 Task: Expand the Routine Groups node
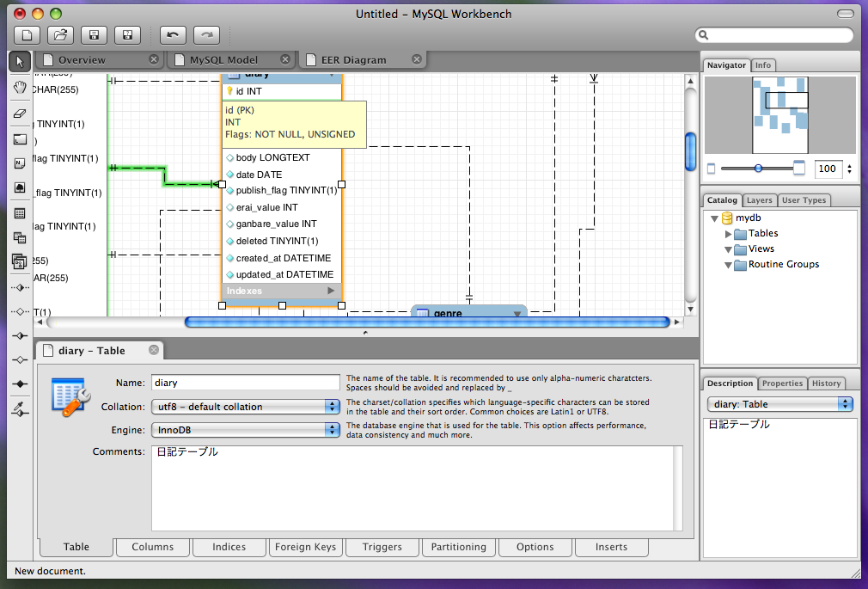(x=728, y=265)
